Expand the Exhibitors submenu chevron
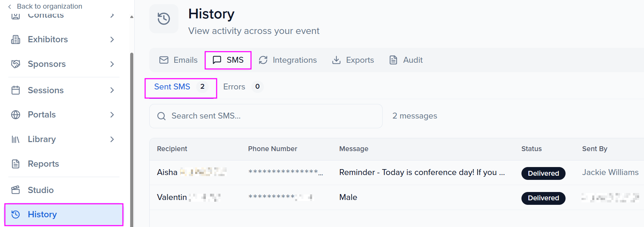 pos(112,40)
